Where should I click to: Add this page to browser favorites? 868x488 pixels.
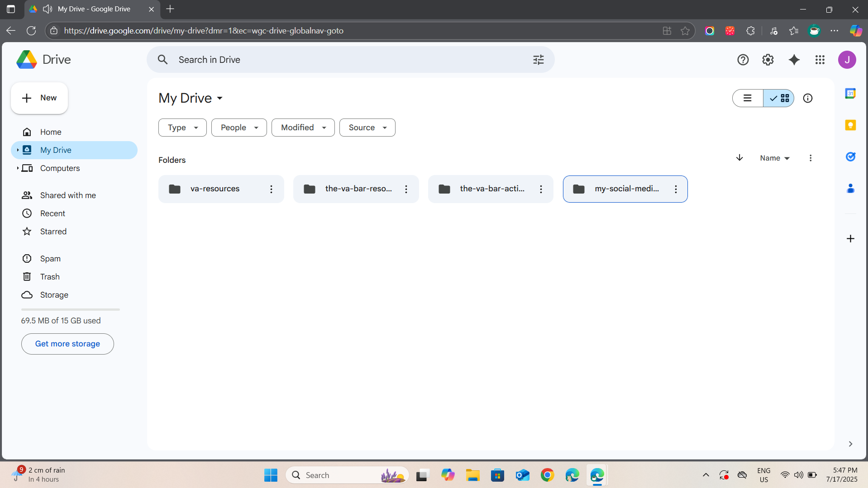685,31
